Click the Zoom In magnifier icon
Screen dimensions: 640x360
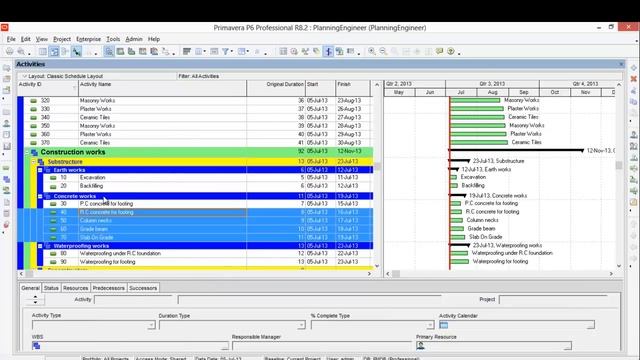click(x=372, y=51)
